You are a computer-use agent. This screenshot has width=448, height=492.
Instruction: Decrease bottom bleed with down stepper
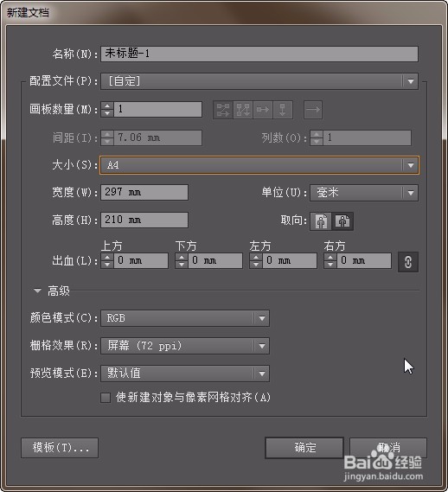[x=182, y=265]
